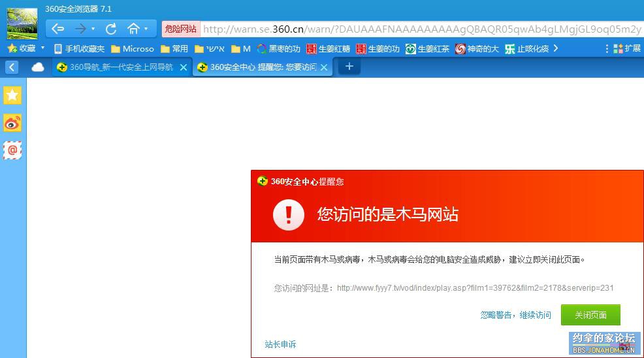644x358 pixels.
Task: Expand the 收藏 dropdown arrow
Action: tap(42, 48)
